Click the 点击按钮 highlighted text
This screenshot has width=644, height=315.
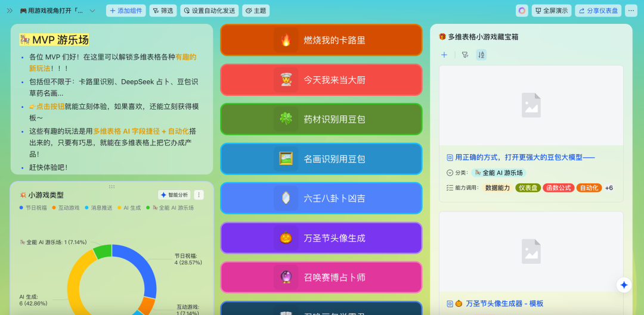(50, 107)
